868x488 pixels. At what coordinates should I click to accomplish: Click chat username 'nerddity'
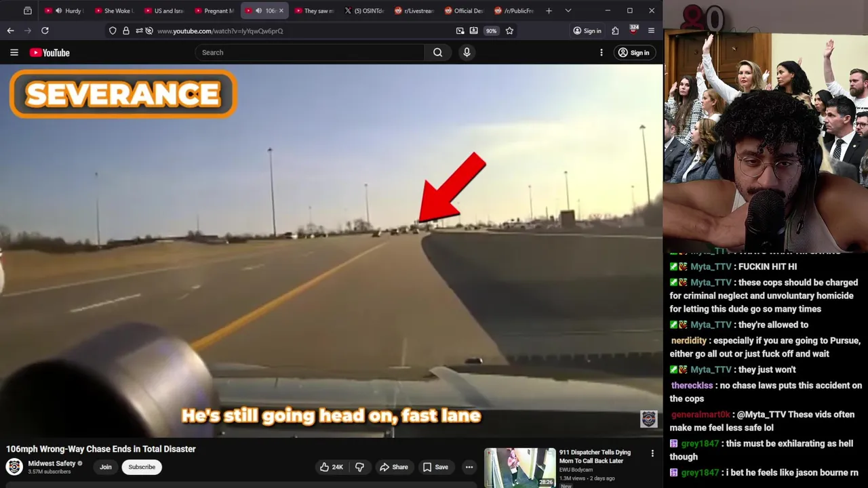[688, 340]
